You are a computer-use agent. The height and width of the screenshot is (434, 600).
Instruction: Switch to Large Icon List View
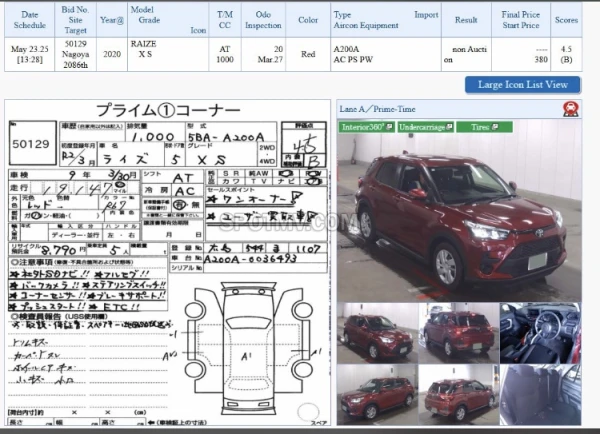tap(522, 85)
